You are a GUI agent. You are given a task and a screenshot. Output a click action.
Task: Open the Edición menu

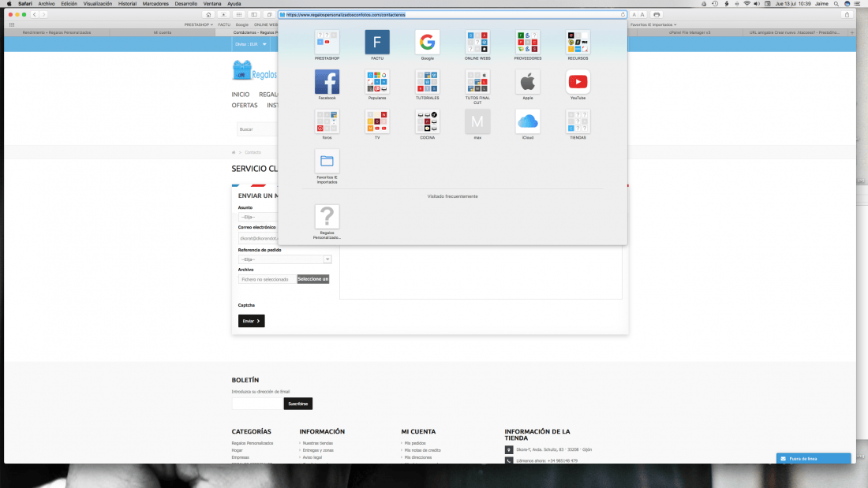click(69, 4)
